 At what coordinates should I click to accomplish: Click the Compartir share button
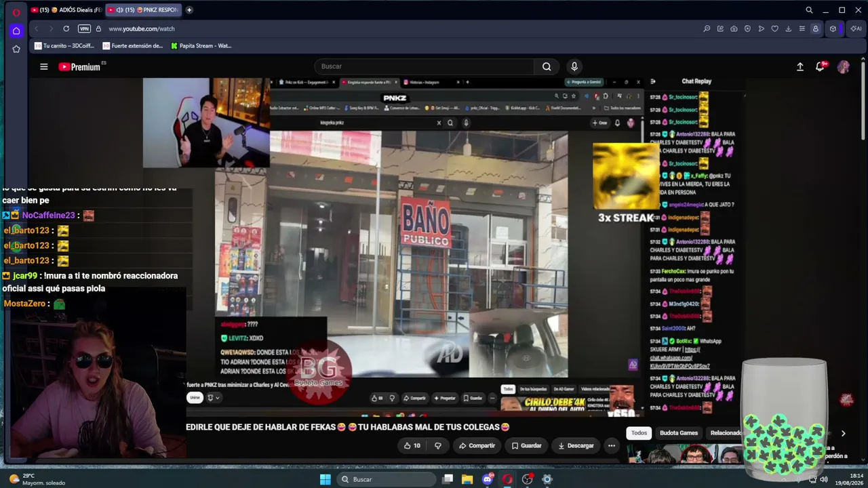tap(477, 446)
